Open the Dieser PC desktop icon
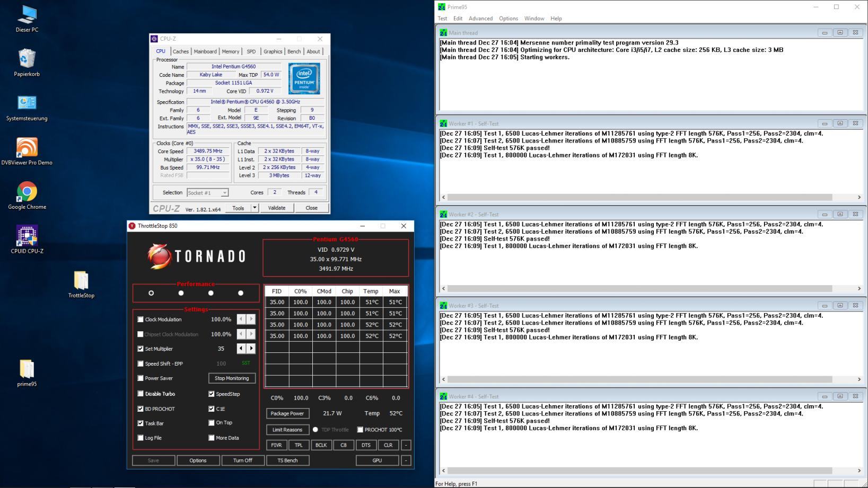The height and width of the screenshot is (488, 868). click(27, 19)
